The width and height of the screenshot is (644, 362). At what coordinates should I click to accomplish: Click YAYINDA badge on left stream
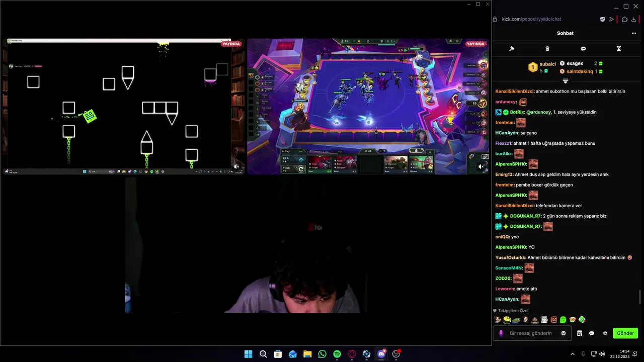pos(231,44)
